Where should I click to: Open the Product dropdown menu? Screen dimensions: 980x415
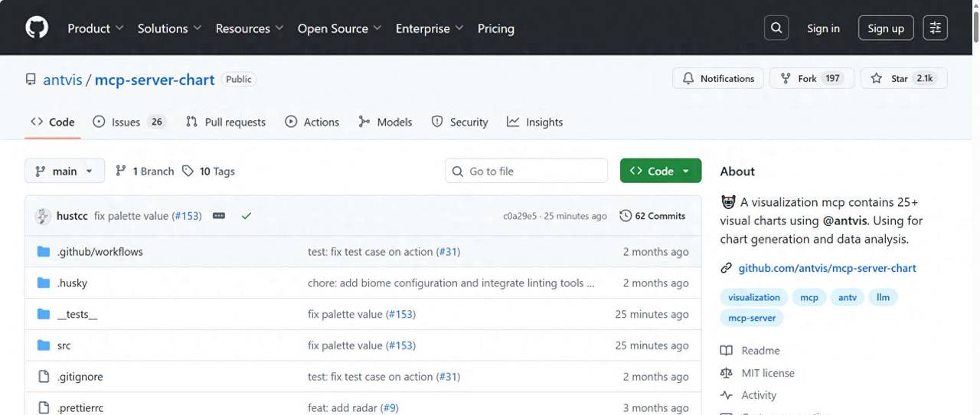[95, 28]
